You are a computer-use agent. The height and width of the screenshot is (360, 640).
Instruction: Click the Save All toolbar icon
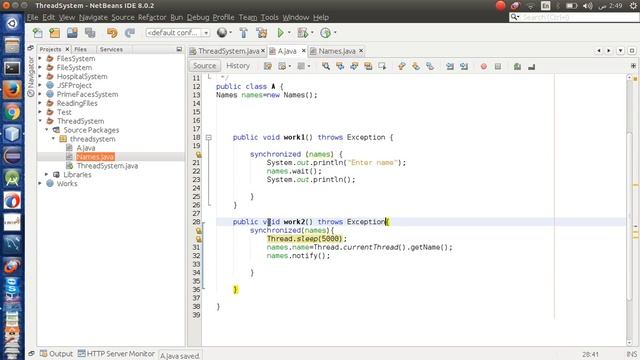click(90, 33)
